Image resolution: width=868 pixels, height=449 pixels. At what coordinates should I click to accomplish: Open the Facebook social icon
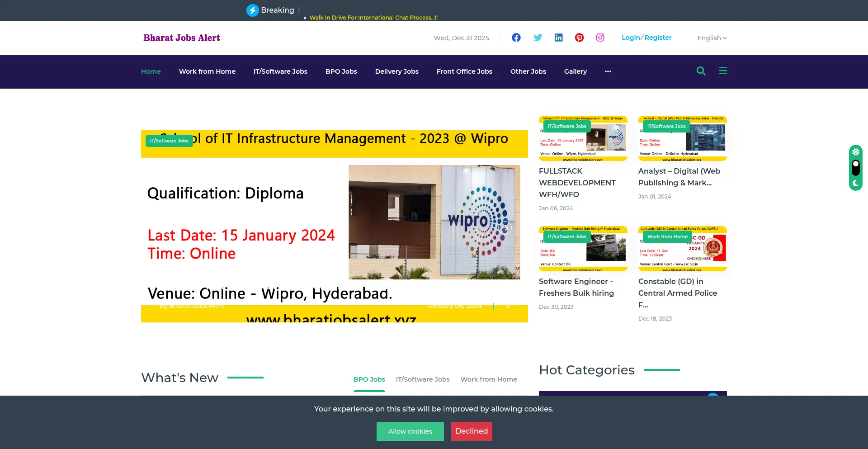point(516,38)
